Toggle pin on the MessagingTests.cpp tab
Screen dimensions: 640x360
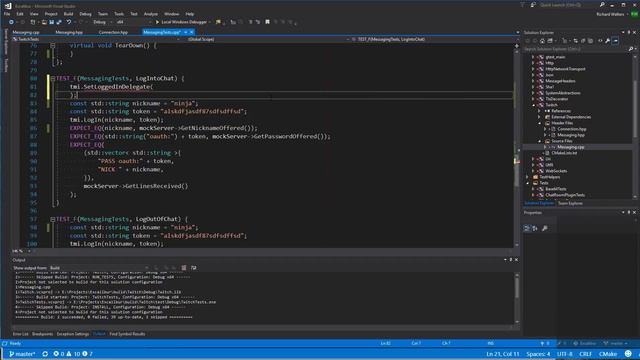pos(185,32)
